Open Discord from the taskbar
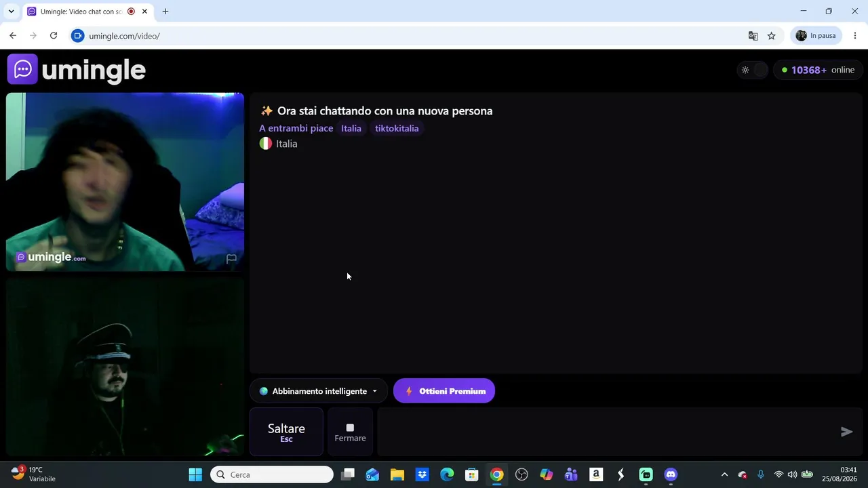The width and height of the screenshot is (868, 488). click(671, 474)
